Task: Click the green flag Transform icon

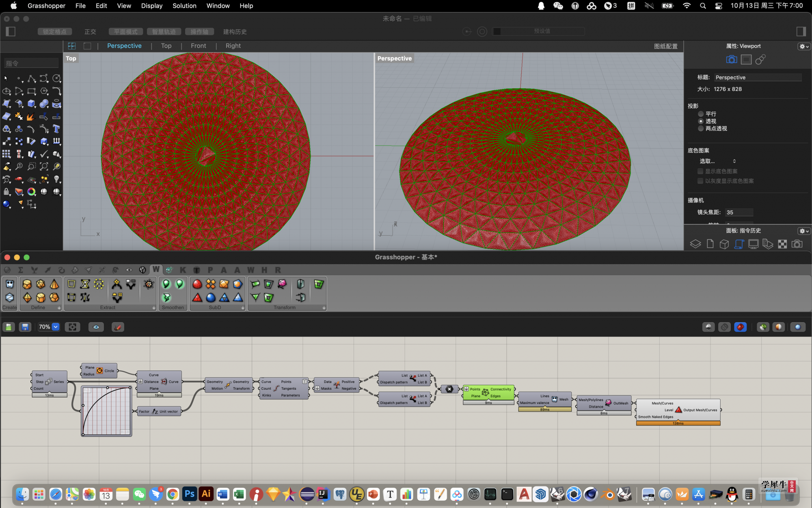Action: 255,284
